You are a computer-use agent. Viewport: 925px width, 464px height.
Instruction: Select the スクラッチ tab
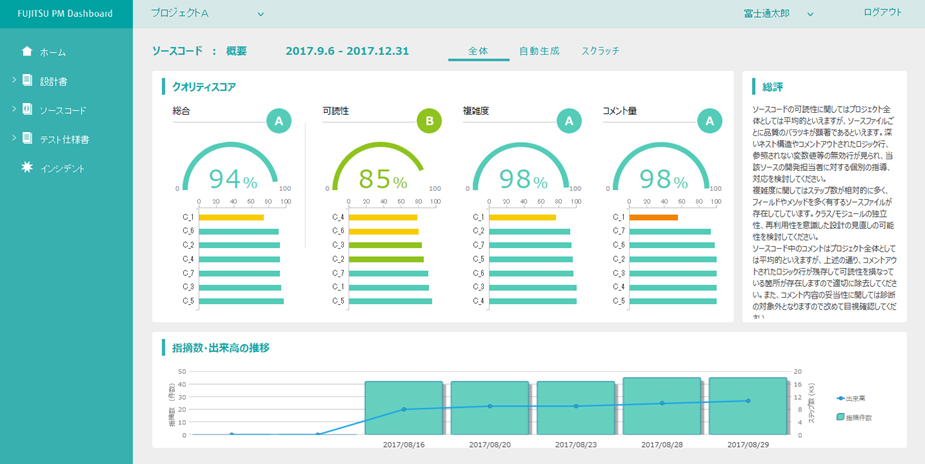pyautogui.click(x=600, y=51)
